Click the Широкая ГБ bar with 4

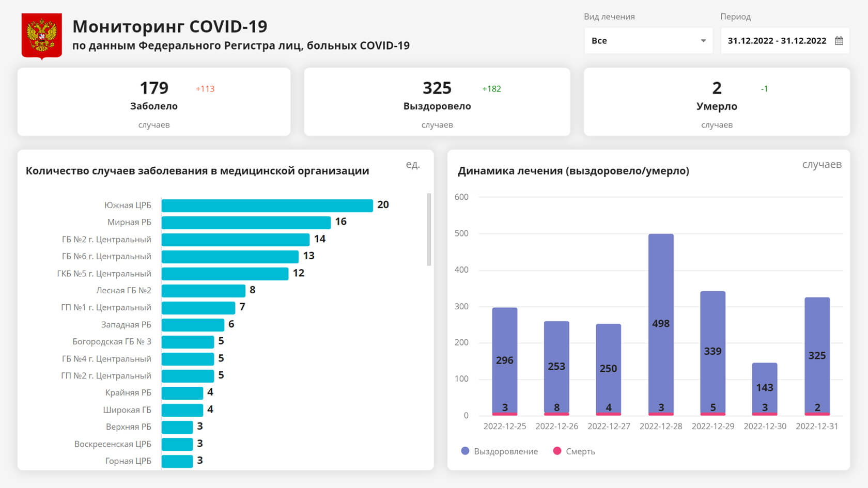(x=182, y=410)
